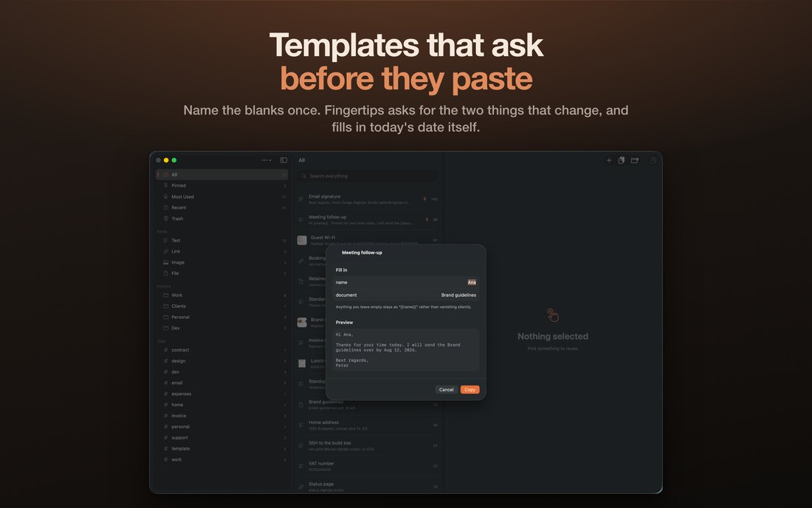
Task: Select the SSH to the build box item
Action: pos(368,446)
